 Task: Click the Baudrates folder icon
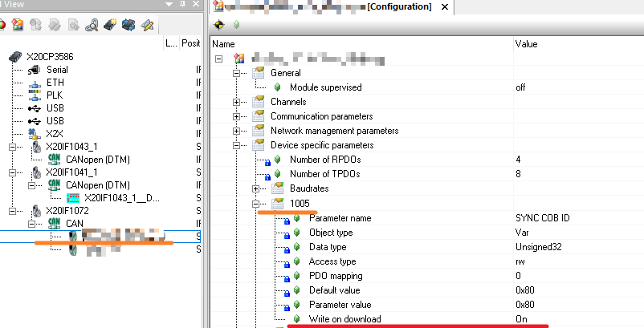tap(278, 188)
